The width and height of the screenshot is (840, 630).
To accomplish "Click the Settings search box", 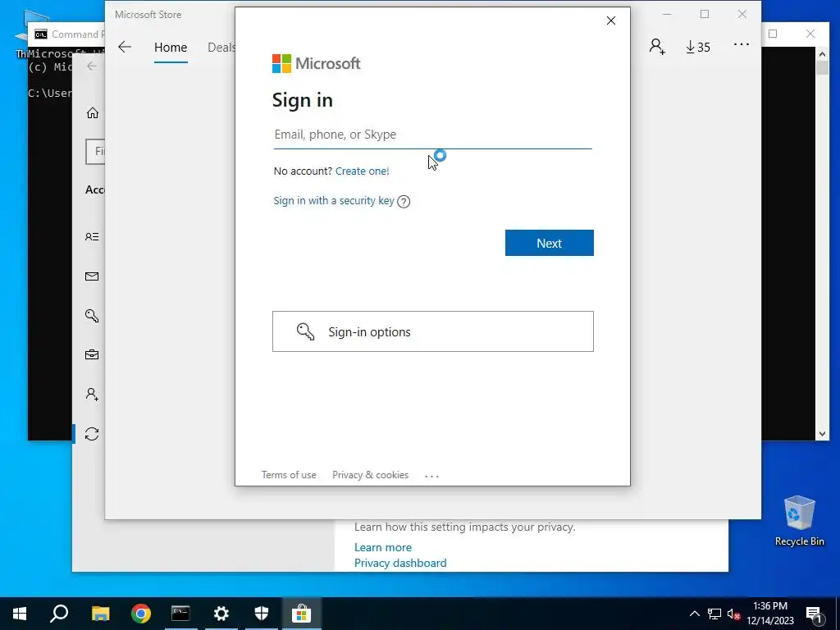I will (95, 152).
